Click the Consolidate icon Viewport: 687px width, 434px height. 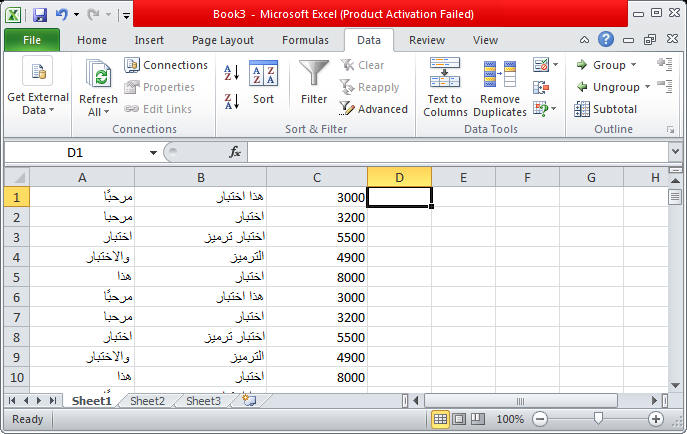point(541,87)
